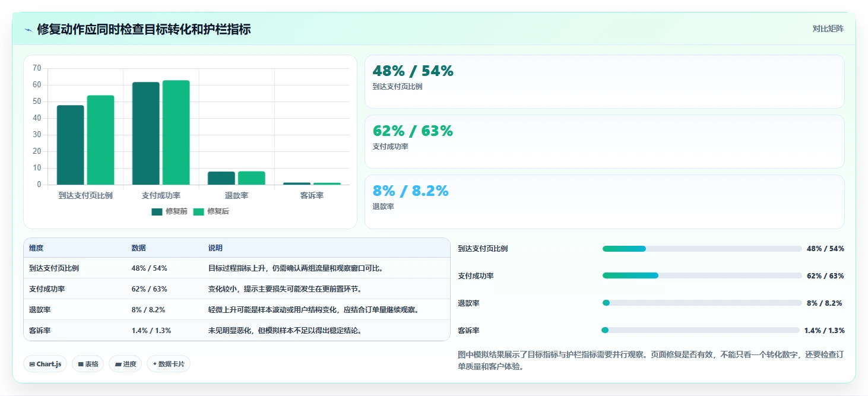Click the lightning icon beside the title
The height and width of the screenshot is (396, 868).
(28, 30)
